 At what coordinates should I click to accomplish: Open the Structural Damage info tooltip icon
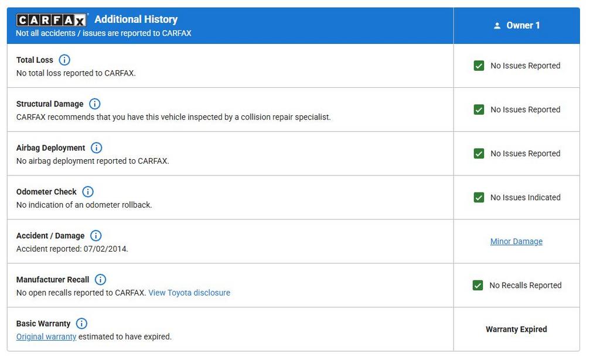(x=94, y=104)
